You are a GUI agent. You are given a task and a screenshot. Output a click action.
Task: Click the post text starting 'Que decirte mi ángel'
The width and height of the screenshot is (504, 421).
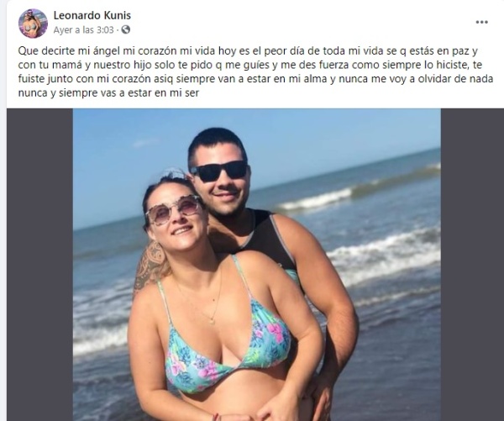[255, 72]
